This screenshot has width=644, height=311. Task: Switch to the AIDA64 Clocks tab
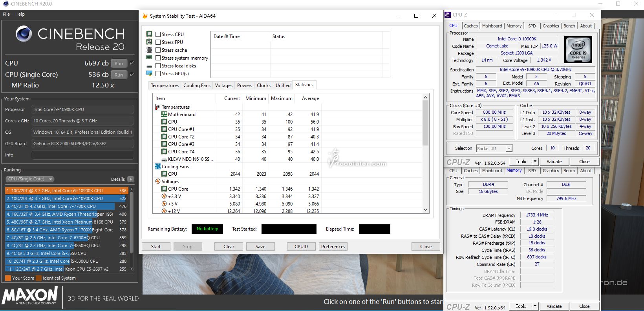[263, 85]
